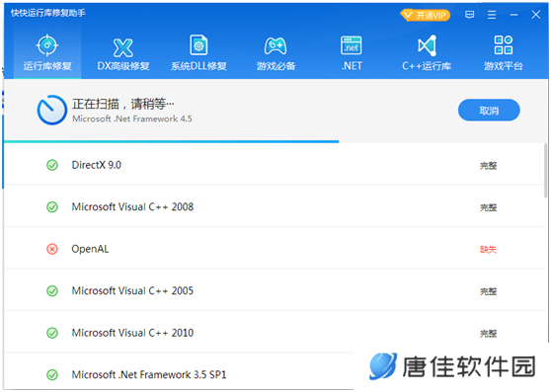551x392 pixels.
Task: Click green check beside Visual C++ 2010
Action: click(52, 333)
